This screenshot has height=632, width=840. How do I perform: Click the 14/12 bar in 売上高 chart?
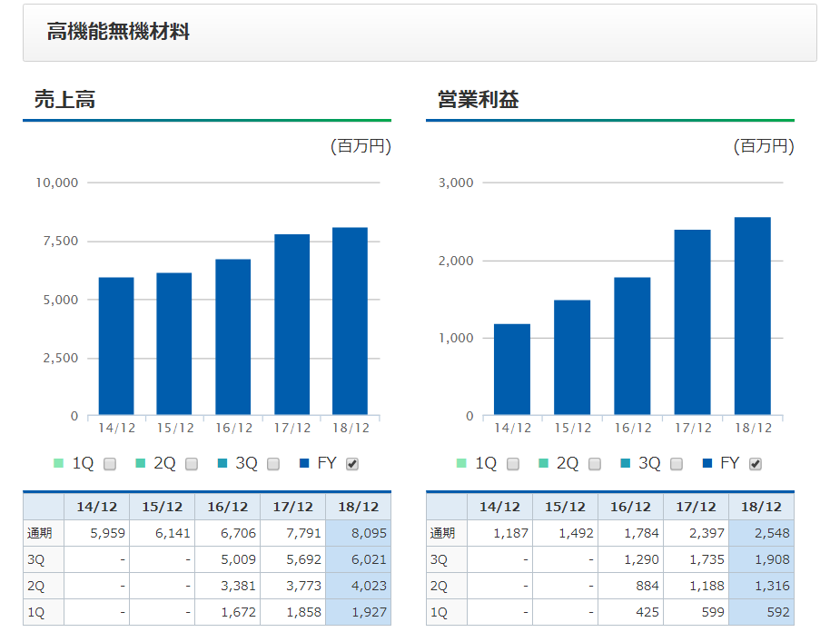[116, 346]
